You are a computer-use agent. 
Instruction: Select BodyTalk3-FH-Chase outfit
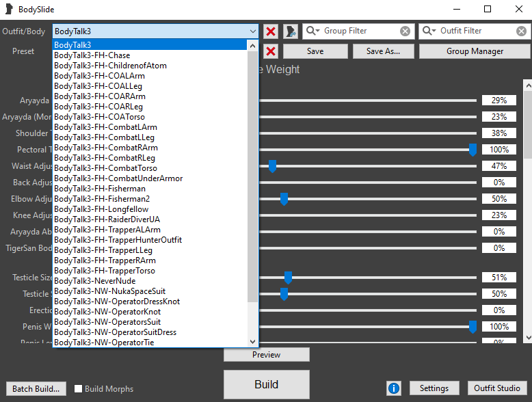point(150,55)
